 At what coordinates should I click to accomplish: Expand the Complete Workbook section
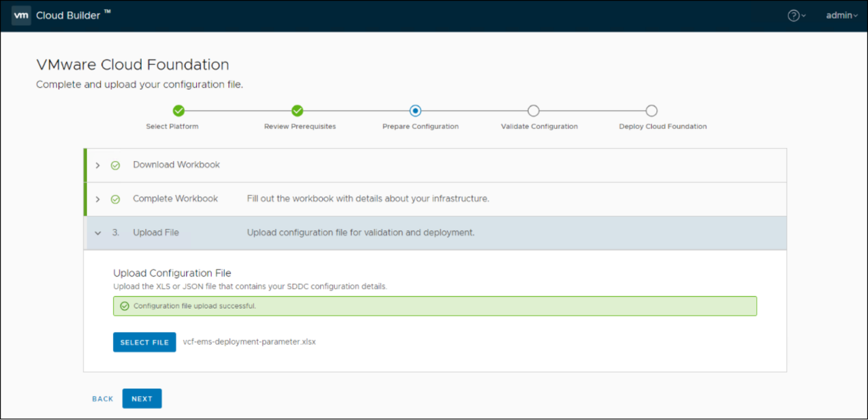98,200
